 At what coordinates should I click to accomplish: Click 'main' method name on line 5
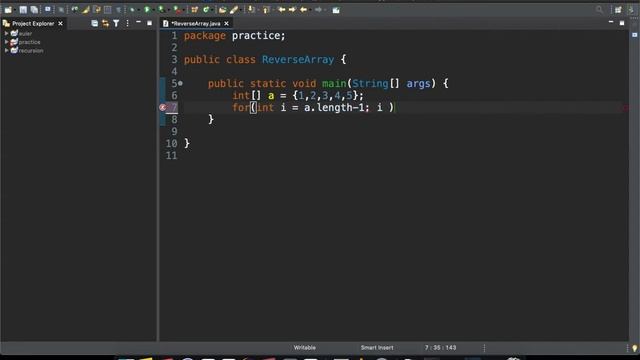pyautogui.click(x=334, y=84)
